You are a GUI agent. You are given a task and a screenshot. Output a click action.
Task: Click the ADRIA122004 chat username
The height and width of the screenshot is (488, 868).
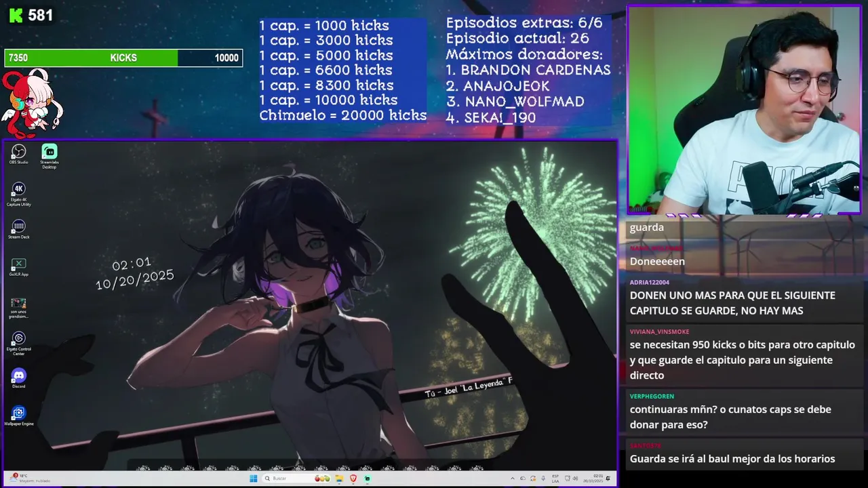coord(650,282)
